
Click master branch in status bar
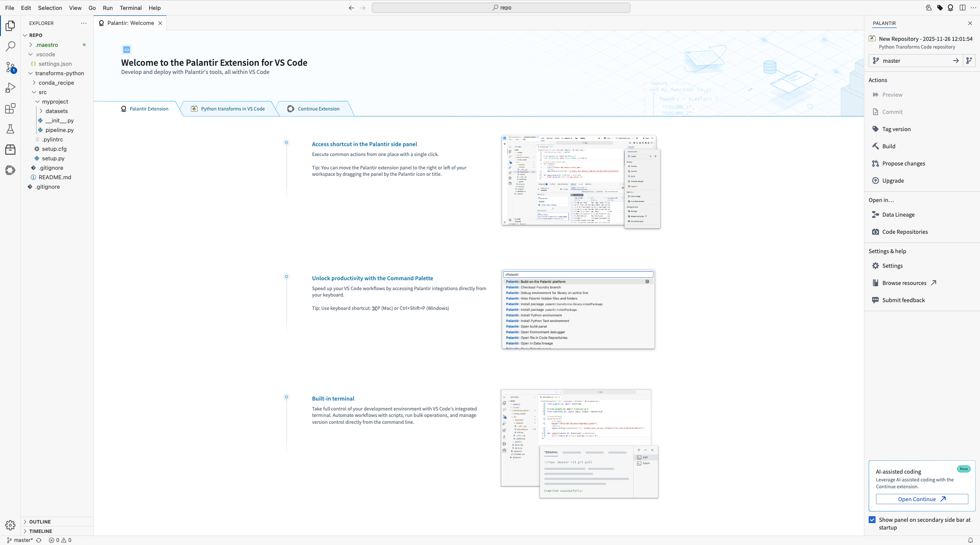[x=20, y=540]
